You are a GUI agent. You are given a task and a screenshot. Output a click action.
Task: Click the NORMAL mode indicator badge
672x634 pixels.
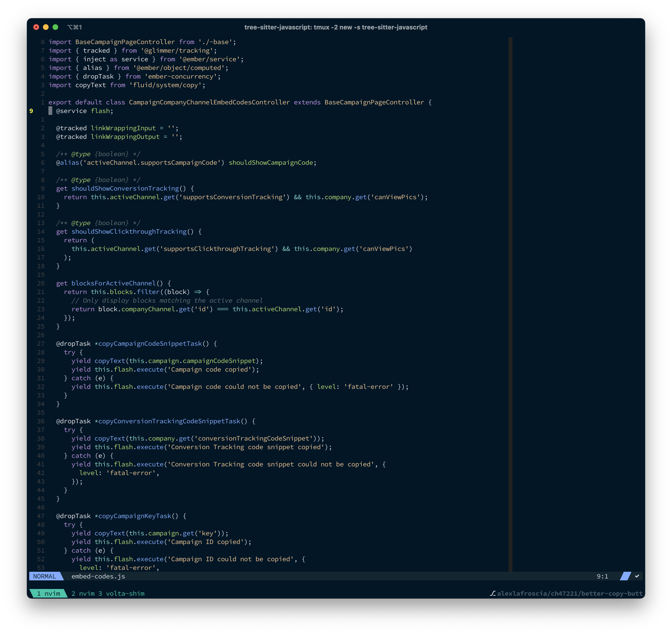click(x=45, y=576)
